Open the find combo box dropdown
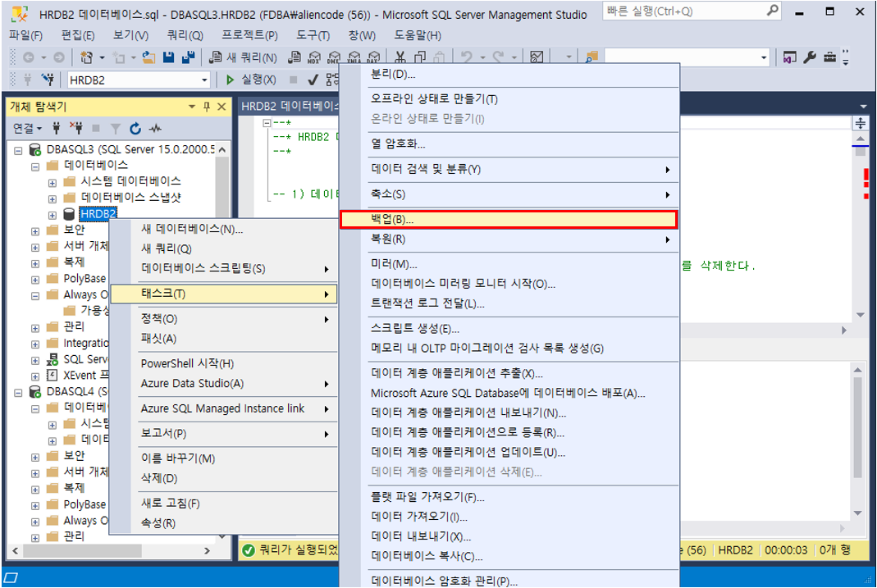Image resolution: width=877 pixels, height=588 pixels. [764, 57]
